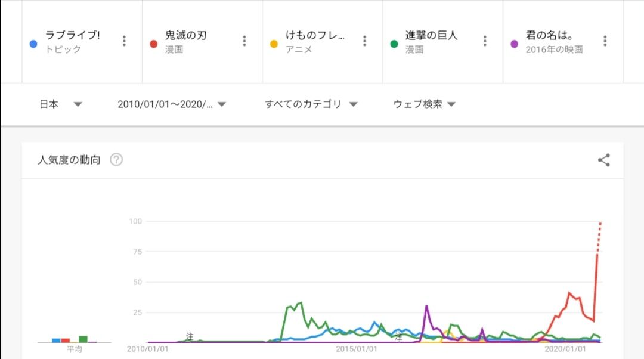Open the 2010/01/01〜2020 date range dropdown
Screen dimensions: 644x359
point(172,104)
